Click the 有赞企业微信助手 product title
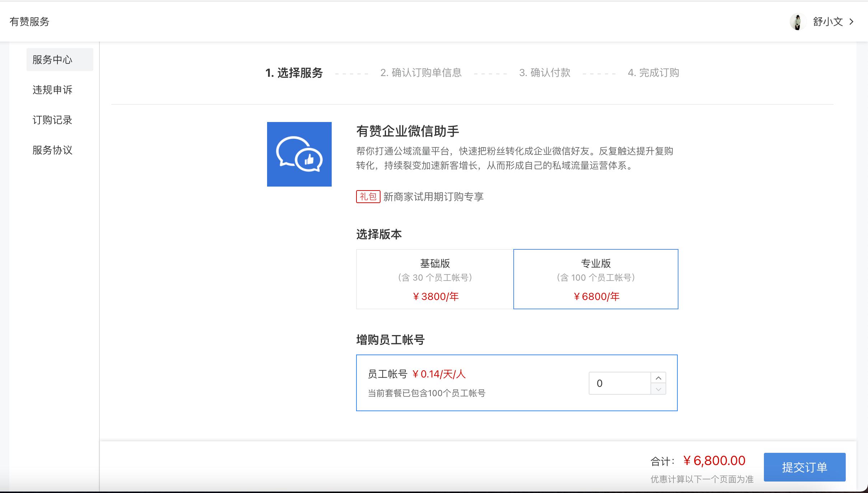This screenshot has height=493, width=868. coord(407,131)
